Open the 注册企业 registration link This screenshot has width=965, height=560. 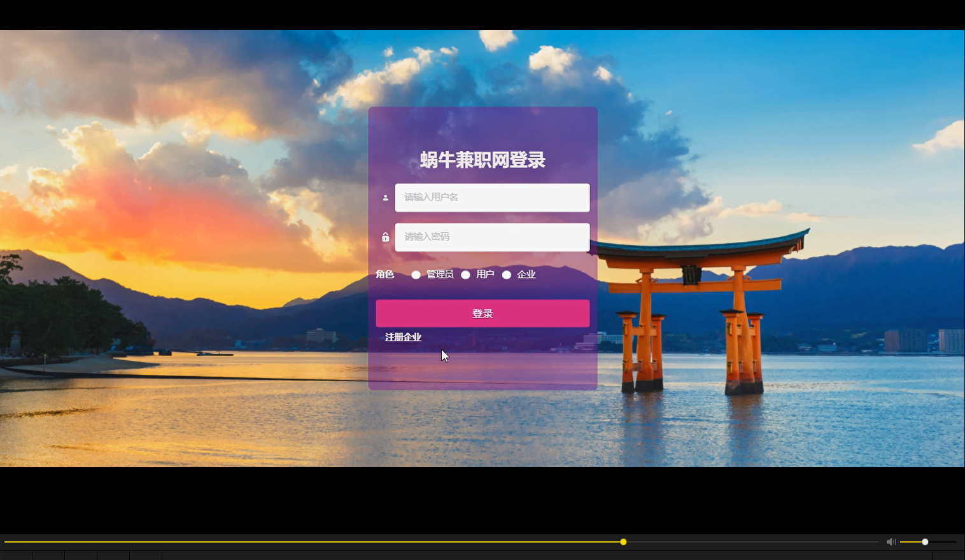point(402,337)
